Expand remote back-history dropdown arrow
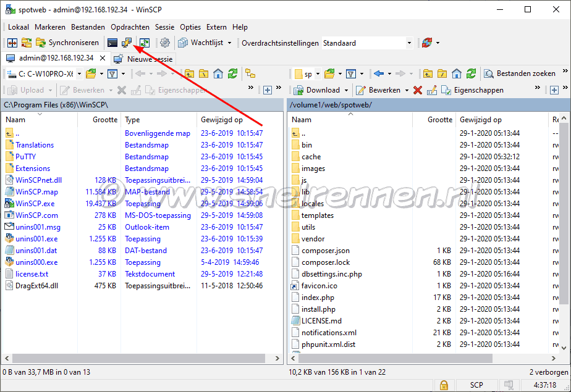Screen dimensions: 571x392 (x=389, y=74)
